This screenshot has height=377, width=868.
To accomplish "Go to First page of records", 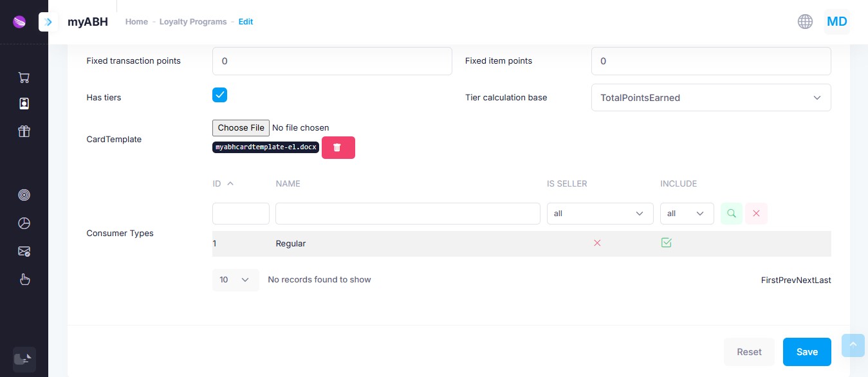I will (770, 280).
